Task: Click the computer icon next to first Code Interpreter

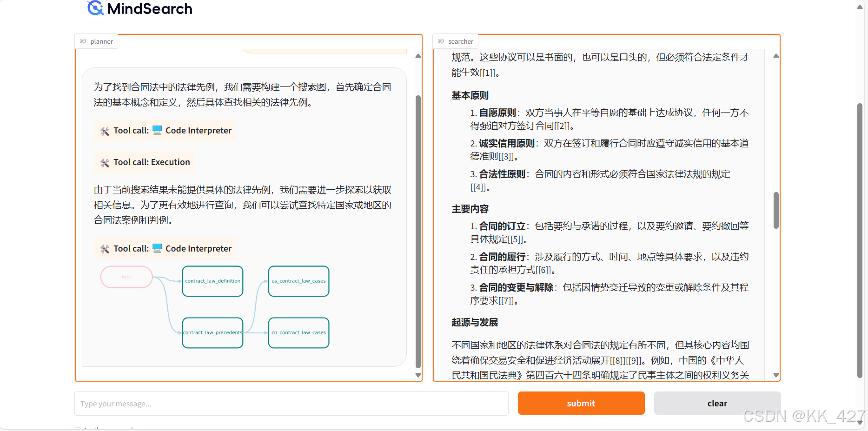Action: point(157,130)
